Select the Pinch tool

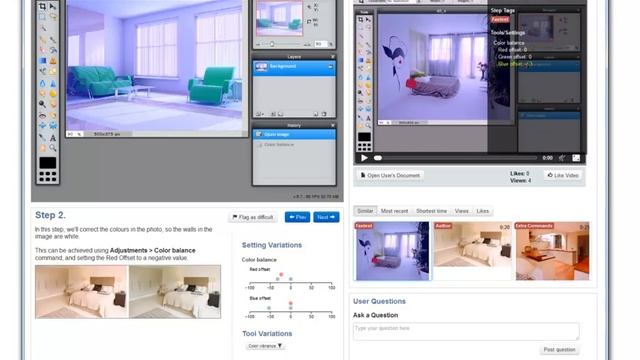(x=53, y=126)
